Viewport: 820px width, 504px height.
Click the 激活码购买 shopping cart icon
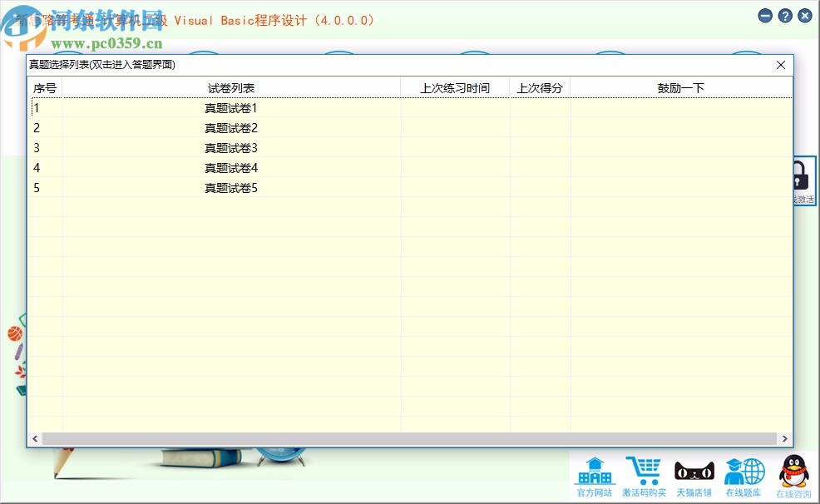tap(645, 474)
